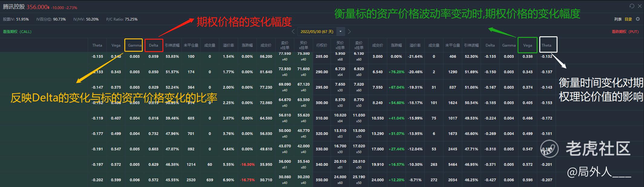Click call volume 639 cell
Screen dimensions: 644x187
(x=210, y=180)
